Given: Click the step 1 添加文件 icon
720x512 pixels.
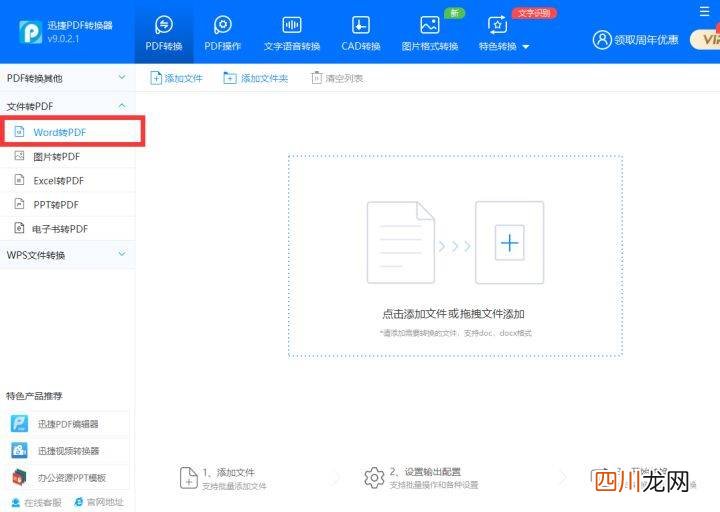Looking at the screenshot, I should coord(189,478).
